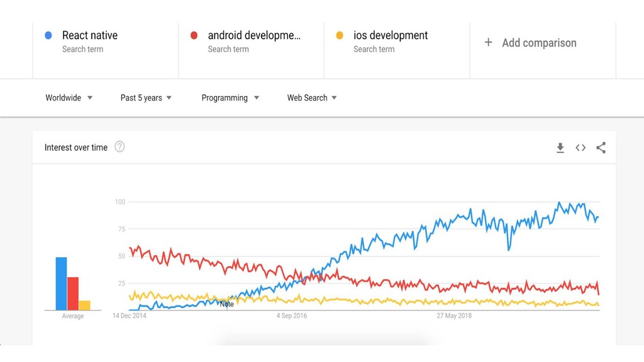Click the blue React native dot
Image resolution: width=644 pixels, height=362 pixels.
click(48, 36)
